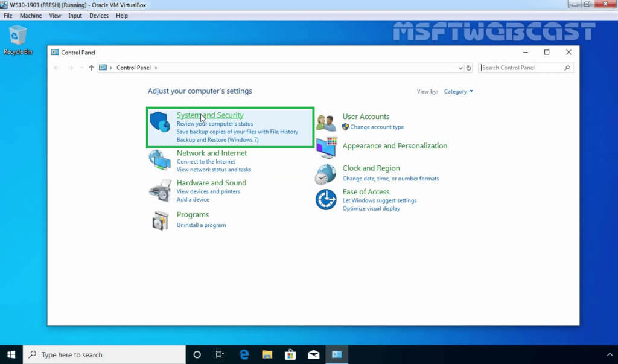Launch Microsoft Edge from taskbar
Screen dimensions: 618x364
pos(244,354)
